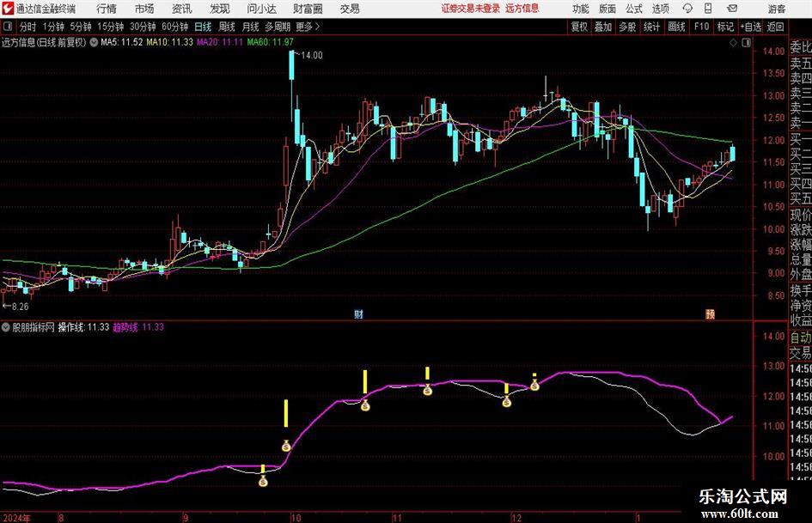Click the money bag signal near 11.80
Viewport: 812px width, 523px height.
tap(506, 401)
